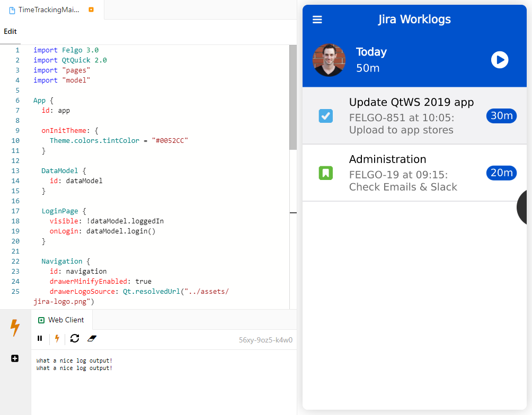Start time tracking with the play button
This screenshot has height=415, width=532.
pos(499,60)
